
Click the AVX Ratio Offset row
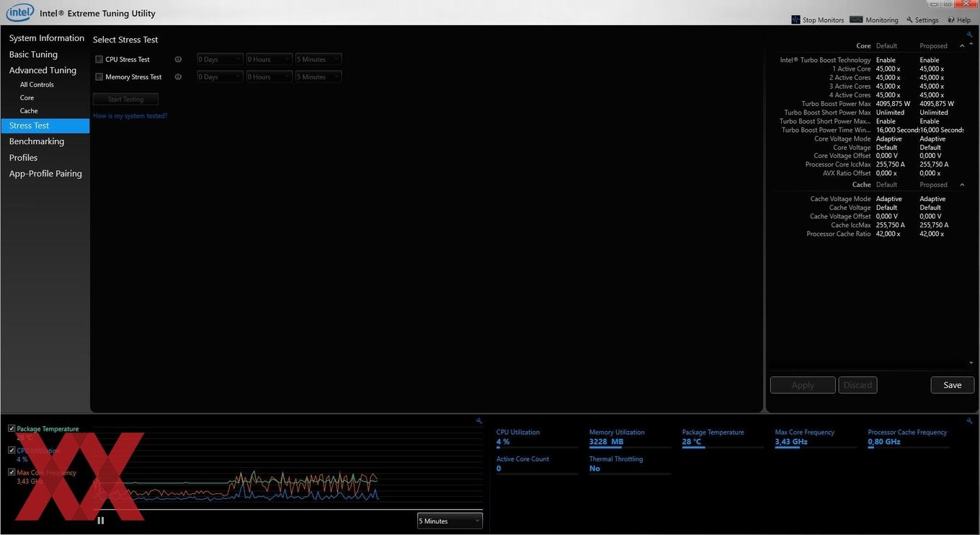point(867,173)
